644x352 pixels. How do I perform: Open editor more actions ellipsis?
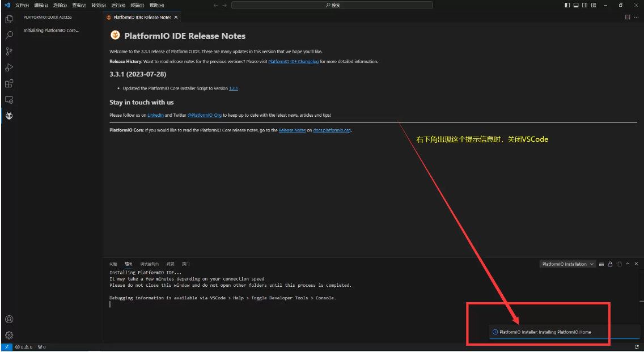click(636, 17)
